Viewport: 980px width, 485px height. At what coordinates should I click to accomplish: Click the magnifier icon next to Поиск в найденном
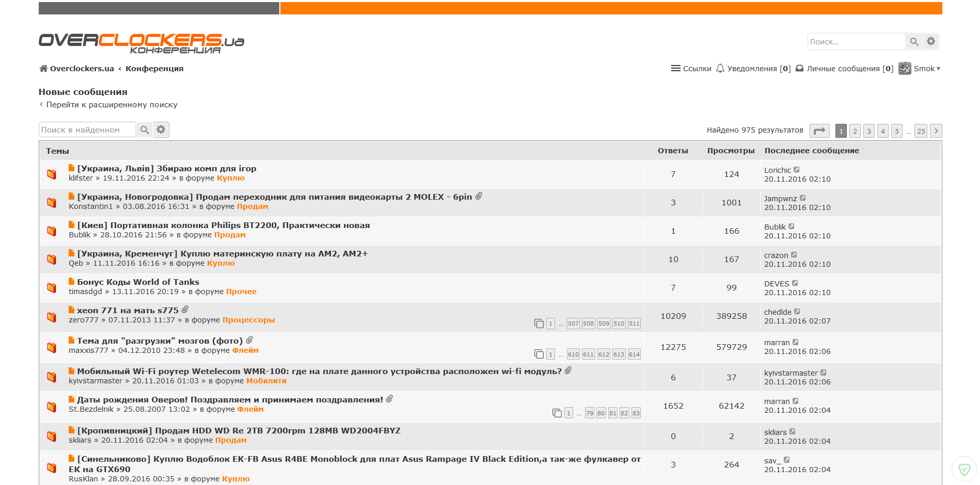tap(145, 130)
